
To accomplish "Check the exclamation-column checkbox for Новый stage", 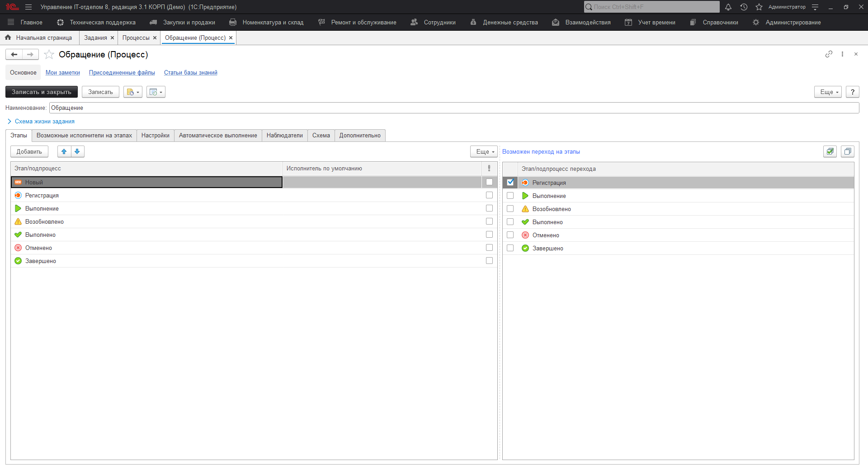I will pos(489,182).
